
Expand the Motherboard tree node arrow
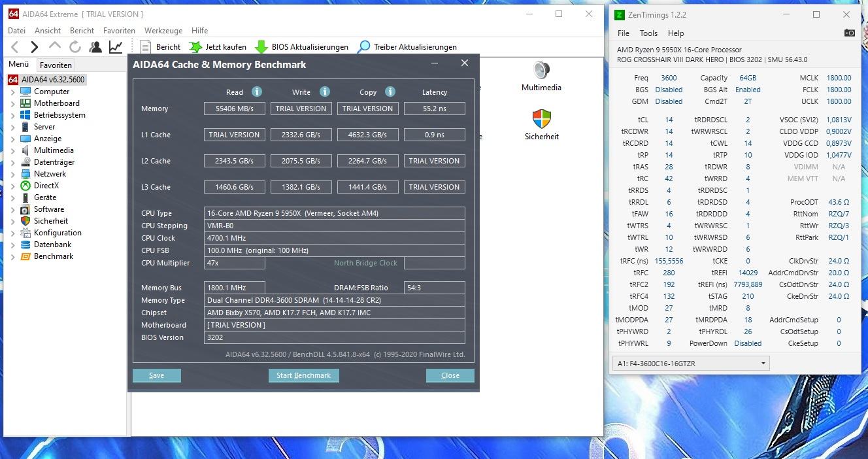click(13, 103)
